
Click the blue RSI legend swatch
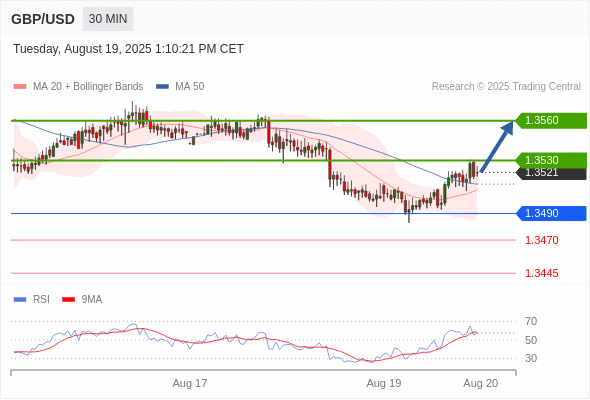point(20,300)
